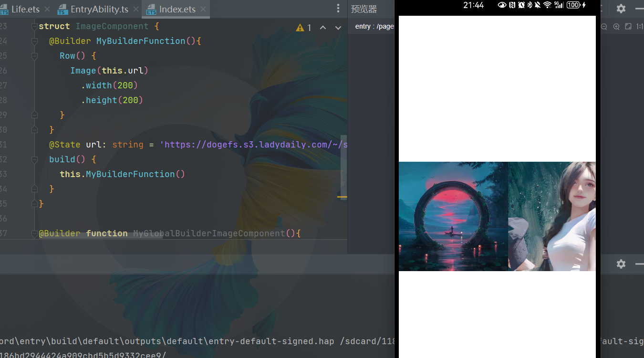Open the editor tabs more-options menu
The width and height of the screenshot is (644, 358).
coord(338,9)
